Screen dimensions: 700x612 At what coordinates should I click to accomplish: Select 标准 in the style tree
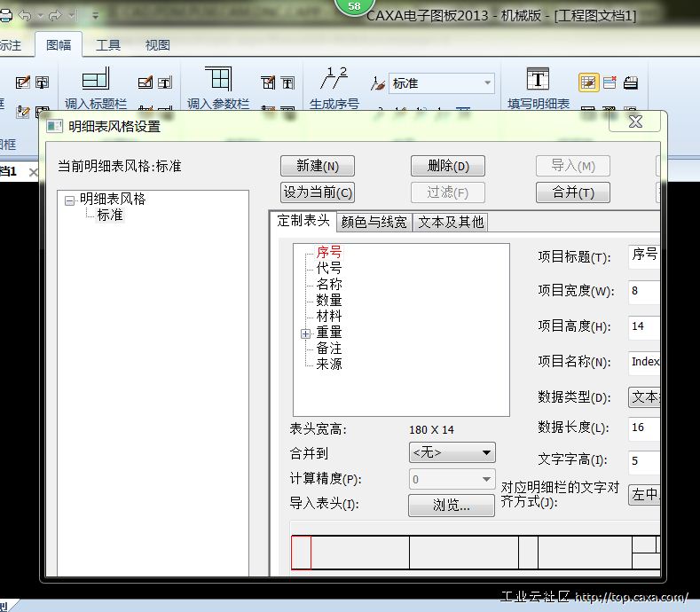click(110, 215)
